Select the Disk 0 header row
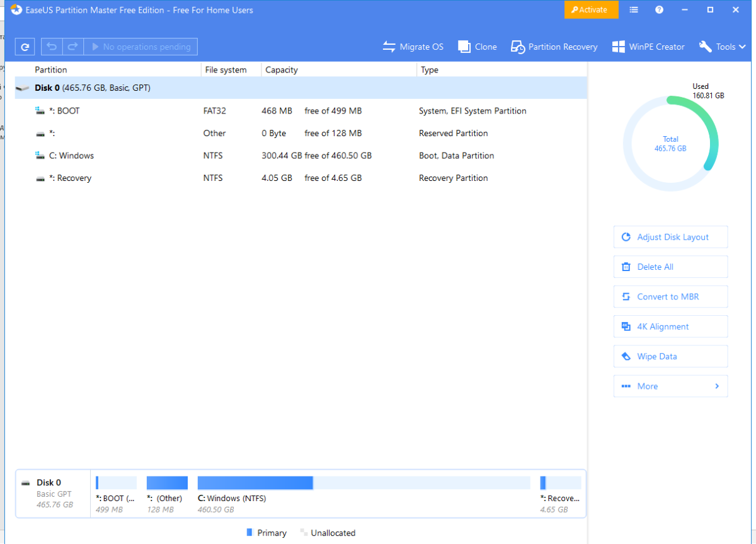 [301, 88]
